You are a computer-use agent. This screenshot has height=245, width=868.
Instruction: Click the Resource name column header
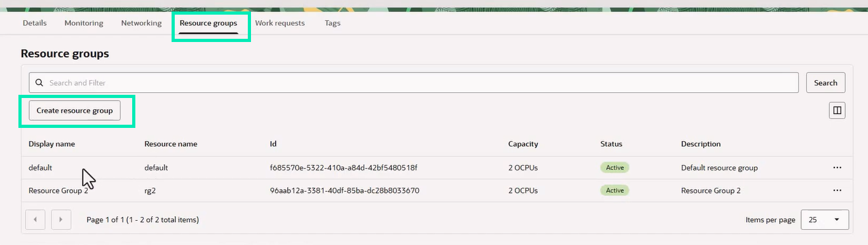point(171,144)
